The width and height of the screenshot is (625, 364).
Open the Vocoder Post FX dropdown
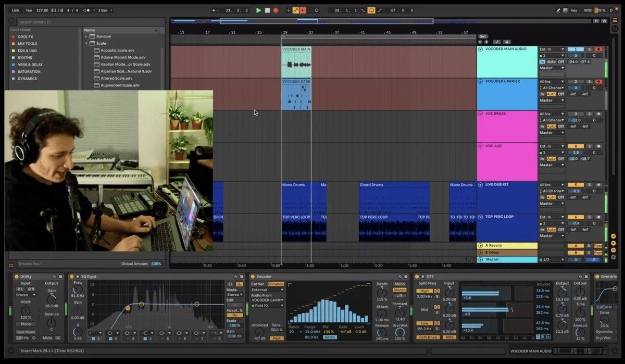point(267,306)
